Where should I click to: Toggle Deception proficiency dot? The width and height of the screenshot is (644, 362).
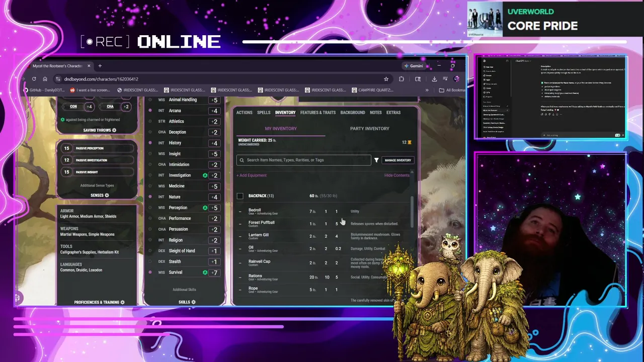point(150,132)
